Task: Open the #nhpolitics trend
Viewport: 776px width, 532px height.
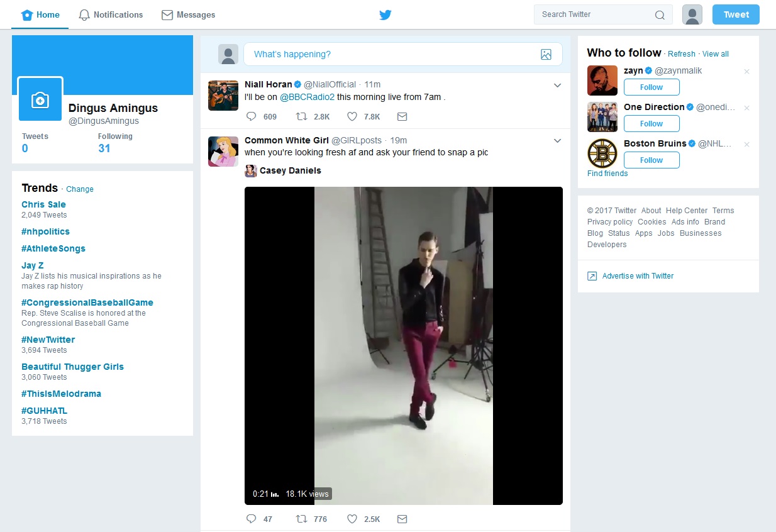Action: pyautogui.click(x=45, y=231)
